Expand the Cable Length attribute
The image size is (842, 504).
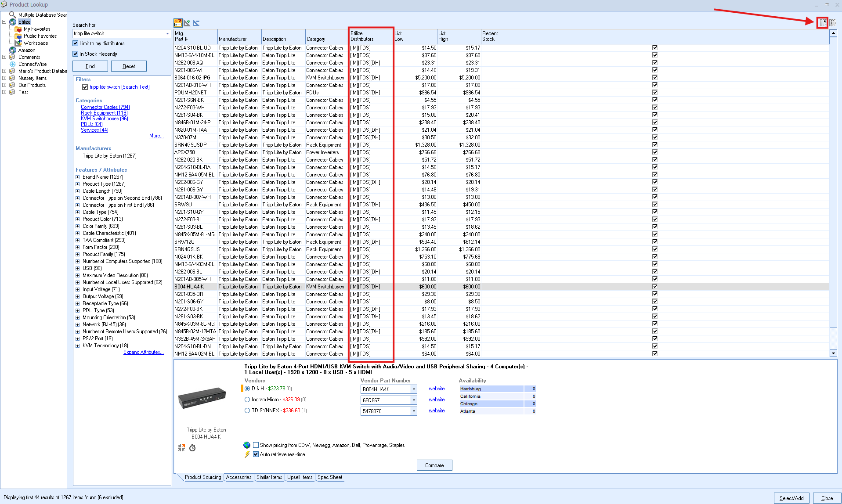tap(78, 191)
